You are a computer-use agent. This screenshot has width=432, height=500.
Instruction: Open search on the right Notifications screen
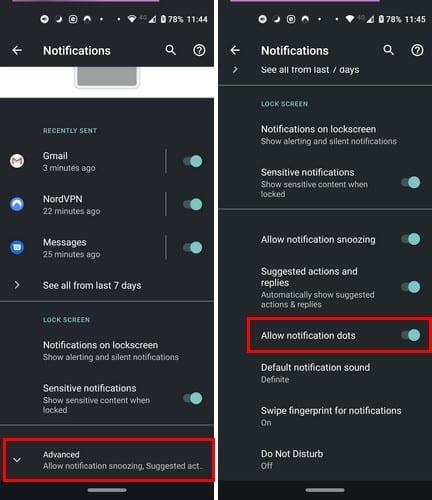[x=389, y=50]
